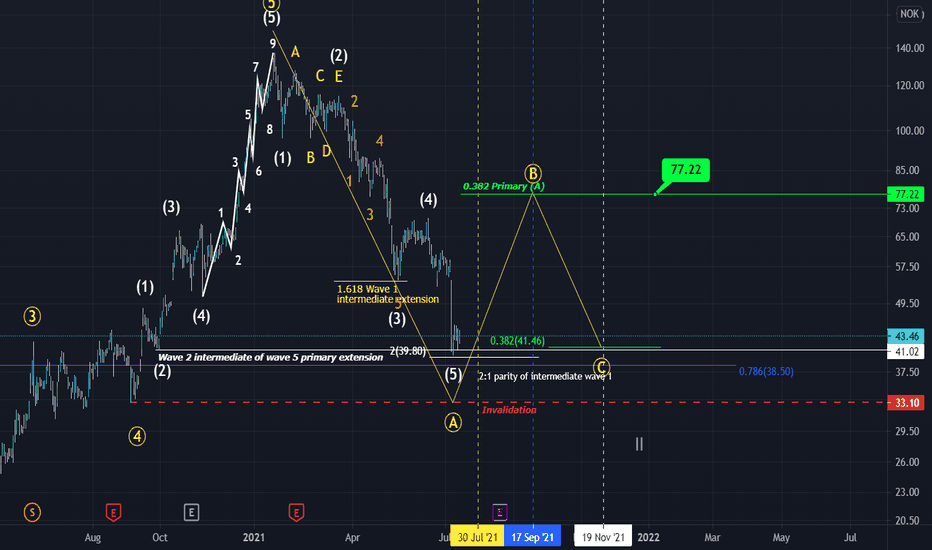This screenshot has height=550, width=932.
Task: Select the white number 9 wave label
Action: click(273, 43)
